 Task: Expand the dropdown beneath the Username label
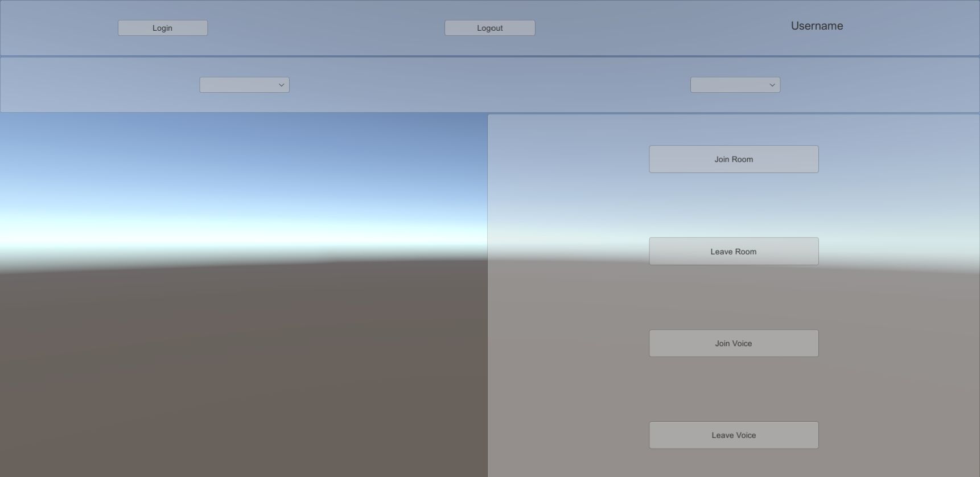(735, 85)
